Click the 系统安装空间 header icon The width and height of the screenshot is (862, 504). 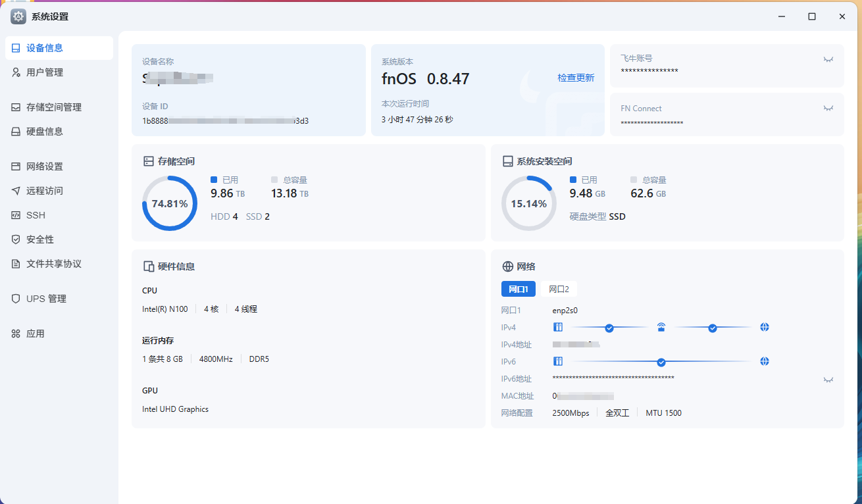coord(508,161)
